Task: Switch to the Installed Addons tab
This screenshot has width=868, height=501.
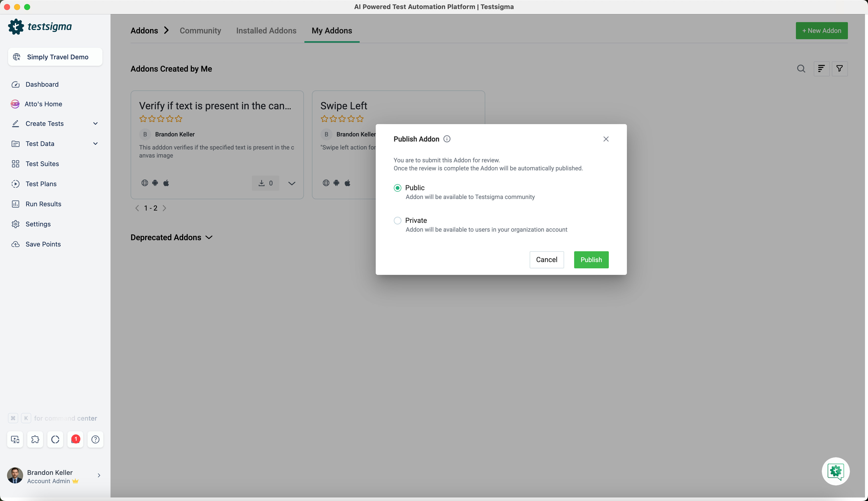Action: pyautogui.click(x=266, y=30)
